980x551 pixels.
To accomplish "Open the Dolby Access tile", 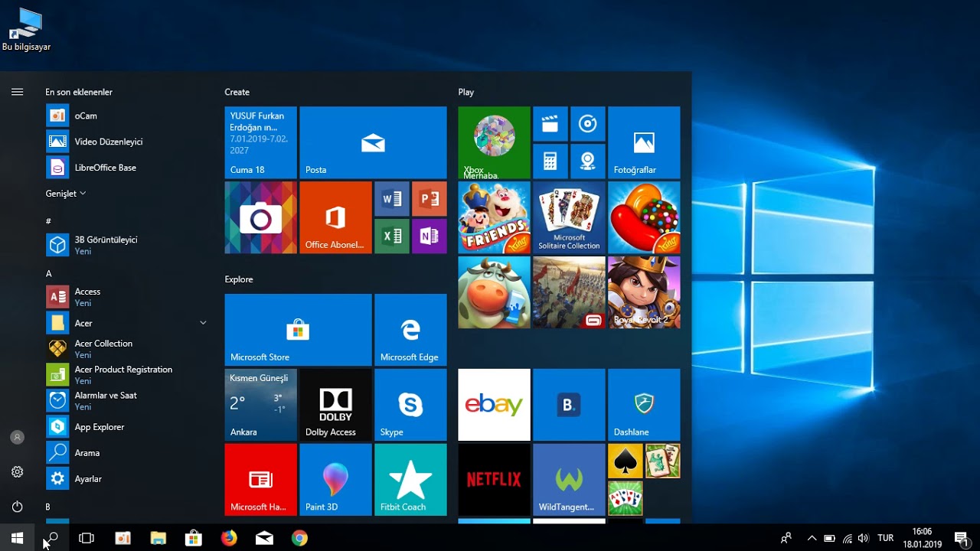I will [335, 405].
